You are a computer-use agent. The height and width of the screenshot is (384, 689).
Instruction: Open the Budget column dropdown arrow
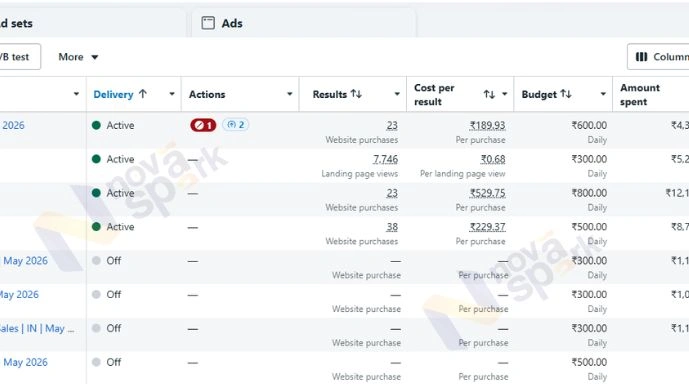pyautogui.click(x=603, y=94)
